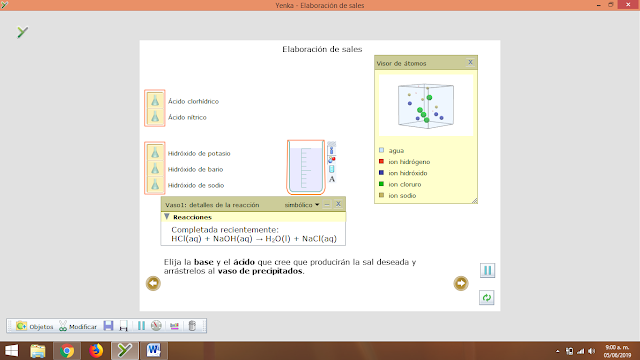Reset the activity with green reload button
The height and width of the screenshot is (360, 640).
tap(487, 298)
